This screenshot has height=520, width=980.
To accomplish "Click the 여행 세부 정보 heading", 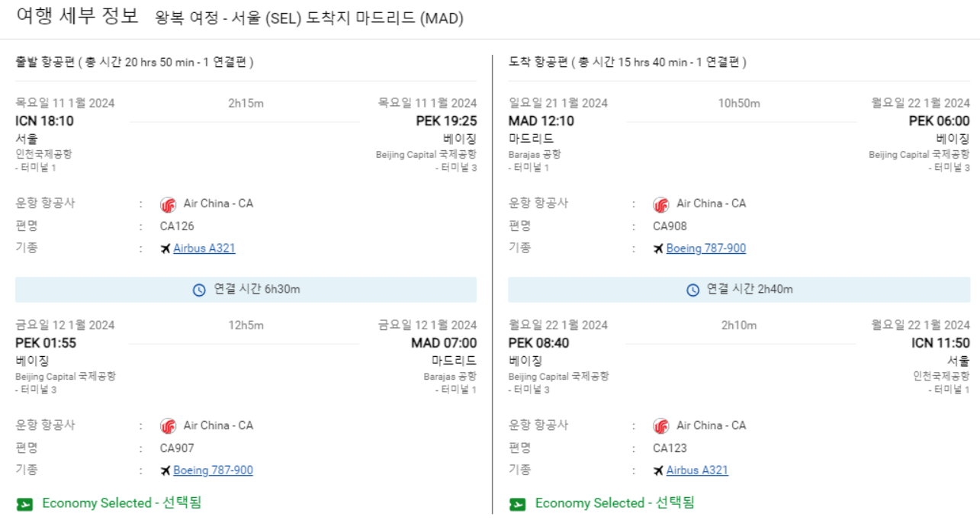I will [x=78, y=17].
